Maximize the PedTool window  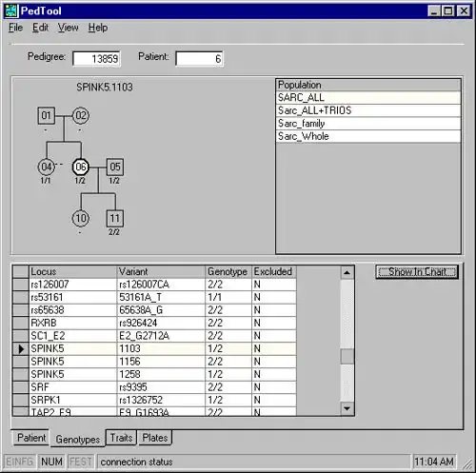click(x=447, y=11)
